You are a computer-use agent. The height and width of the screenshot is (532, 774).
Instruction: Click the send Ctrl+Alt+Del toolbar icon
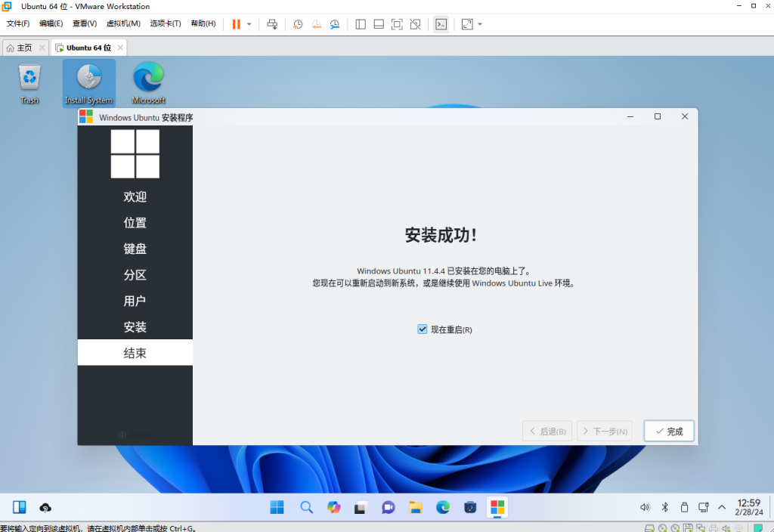tap(272, 24)
